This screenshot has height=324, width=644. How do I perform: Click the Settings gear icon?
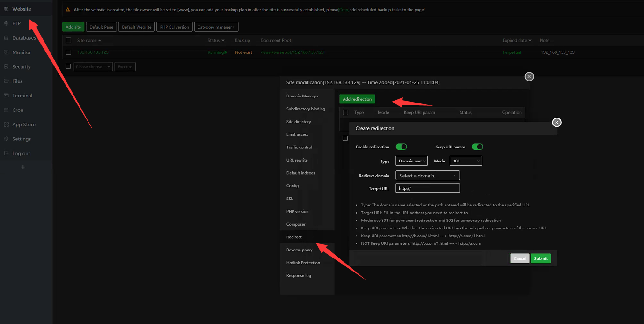pyautogui.click(x=6, y=139)
